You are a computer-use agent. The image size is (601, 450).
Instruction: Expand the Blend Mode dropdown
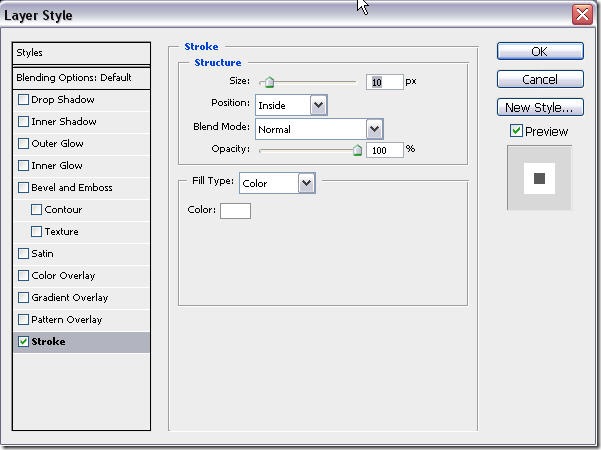tap(319, 128)
